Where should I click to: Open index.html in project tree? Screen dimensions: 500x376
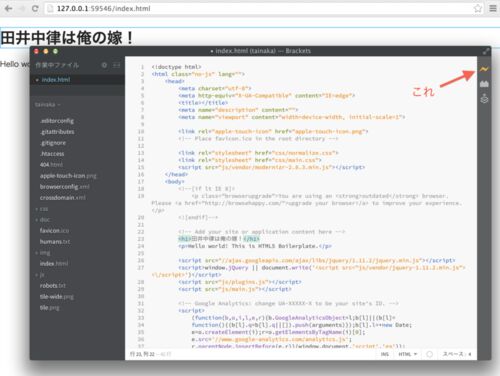[x=54, y=264]
